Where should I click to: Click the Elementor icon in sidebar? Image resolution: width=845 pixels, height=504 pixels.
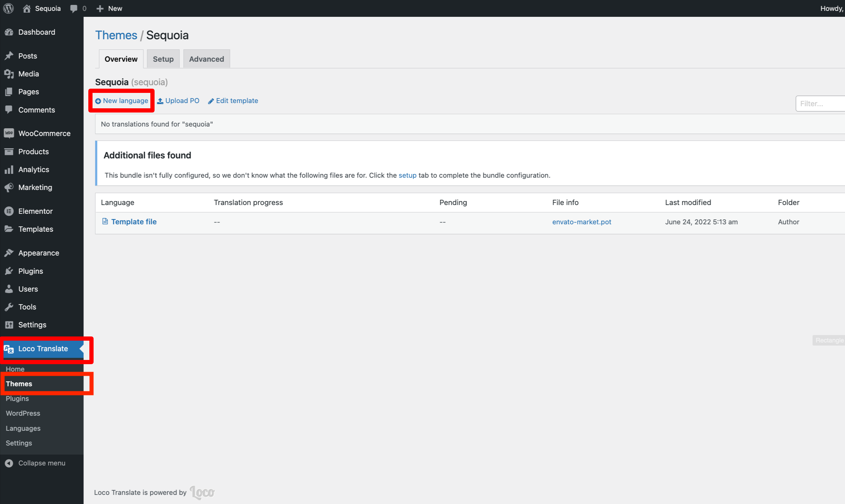pos(9,211)
